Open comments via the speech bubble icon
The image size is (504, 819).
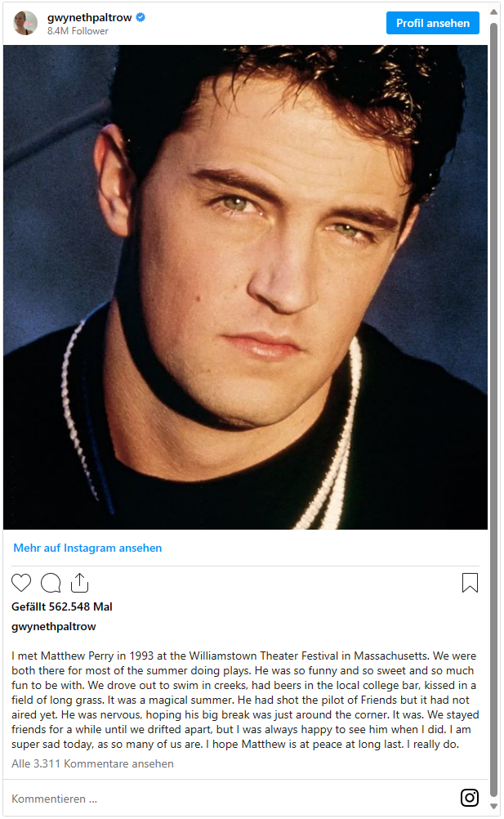(51, 583)
